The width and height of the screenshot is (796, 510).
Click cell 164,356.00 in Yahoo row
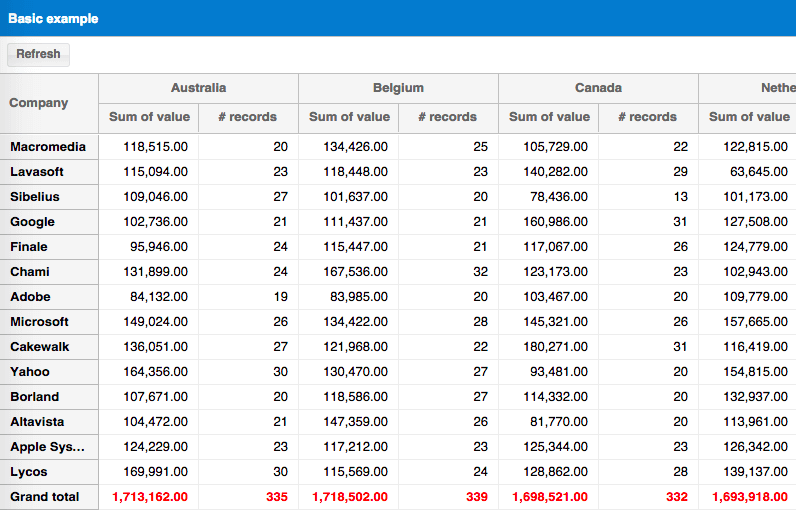click(149, 372)
